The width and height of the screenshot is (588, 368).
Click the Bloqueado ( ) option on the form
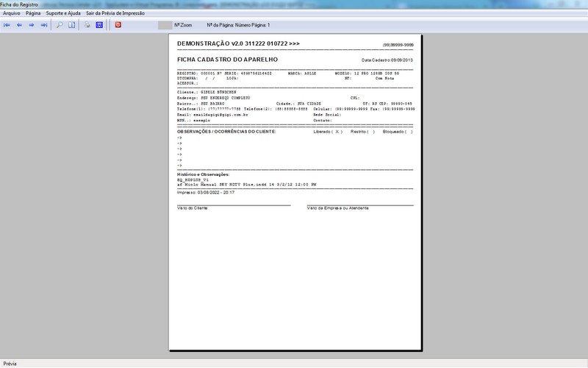coord(398,132)
